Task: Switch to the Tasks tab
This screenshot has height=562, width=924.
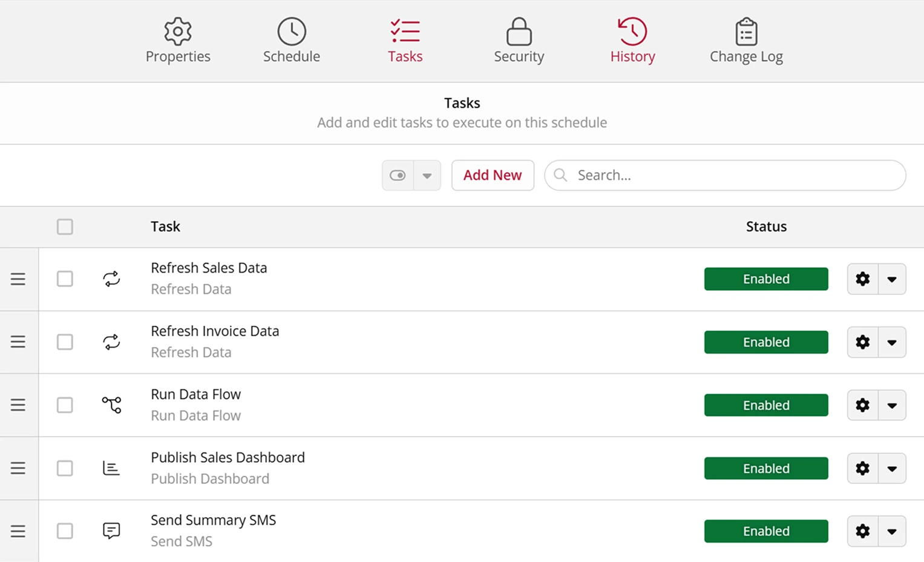Action: pyautogui.click(x=405, y=41)
